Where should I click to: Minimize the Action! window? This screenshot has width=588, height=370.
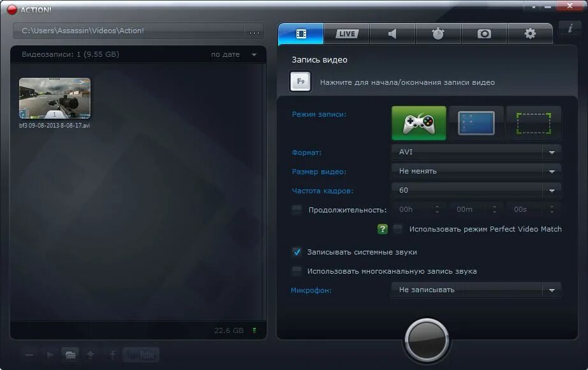pos(548,7)
